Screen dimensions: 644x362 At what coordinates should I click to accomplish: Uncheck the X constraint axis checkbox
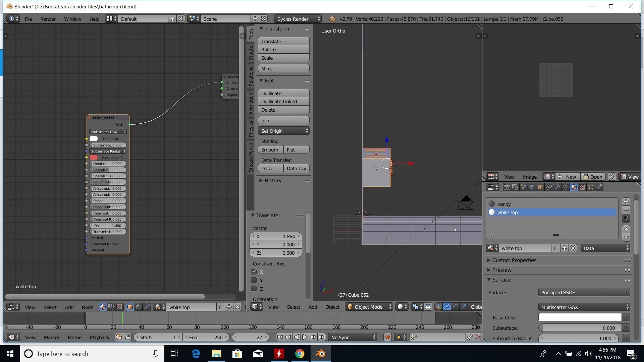pyautogui.click(x=254, y=272)
